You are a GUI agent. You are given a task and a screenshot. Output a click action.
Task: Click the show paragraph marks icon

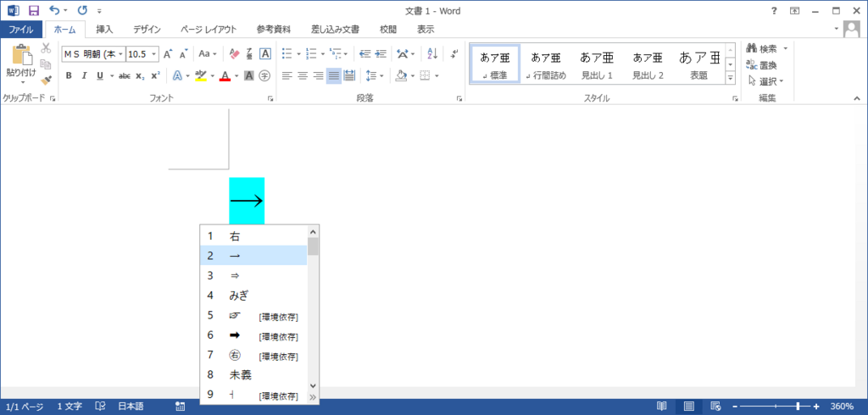coord(454,53)
